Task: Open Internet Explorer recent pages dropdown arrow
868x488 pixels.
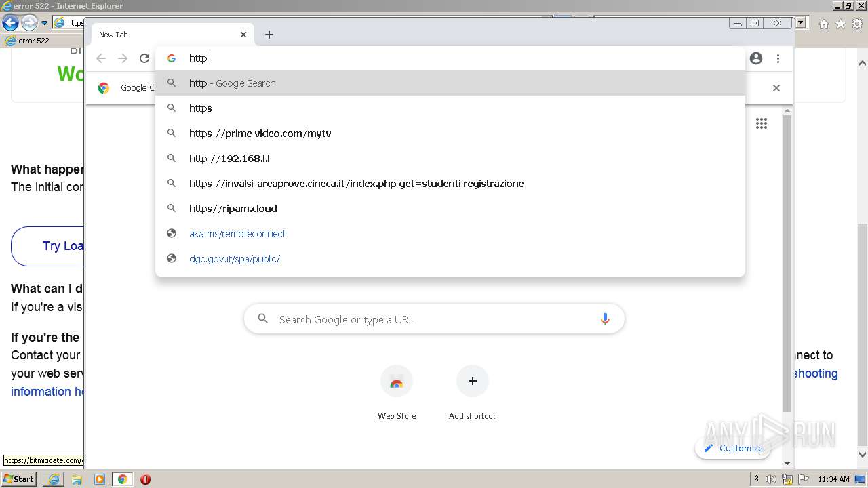Action: (x=44, y=23)
